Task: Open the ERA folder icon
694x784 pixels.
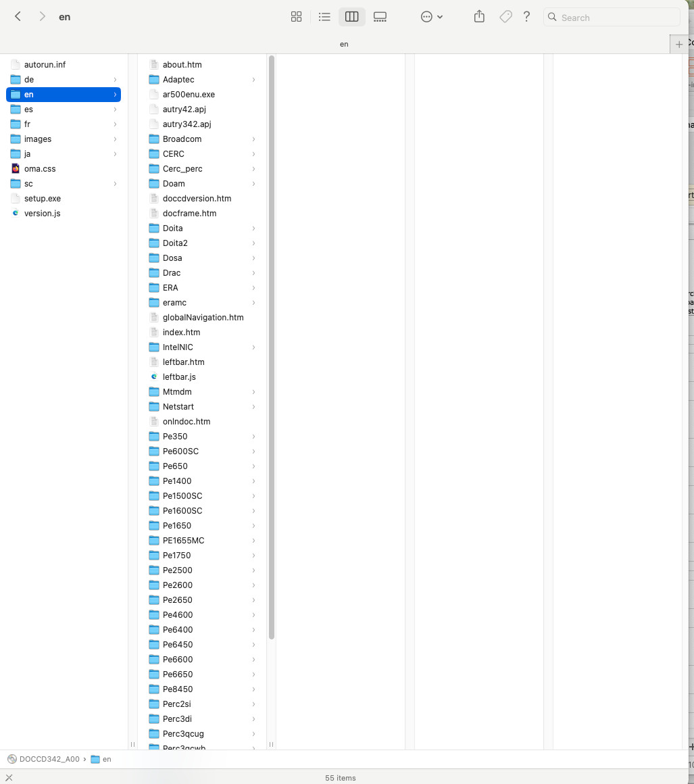Action: [154, 287]
